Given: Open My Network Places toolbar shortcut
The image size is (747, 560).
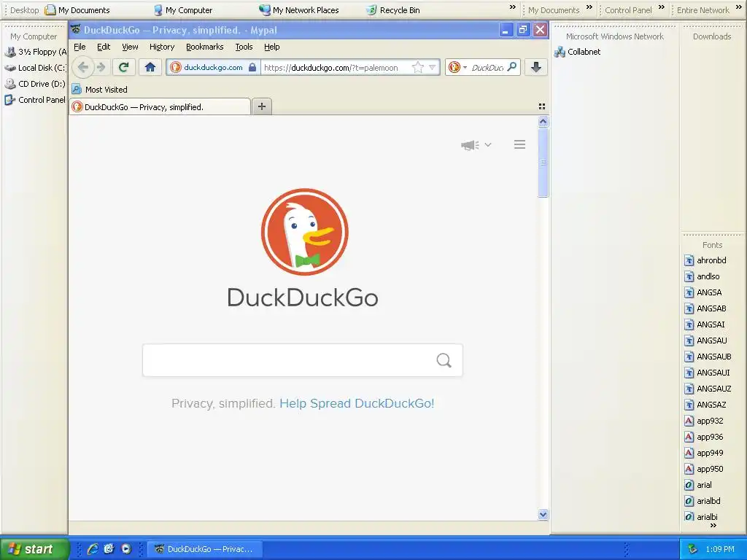Looking at the screenshot, I should [299, 10].
